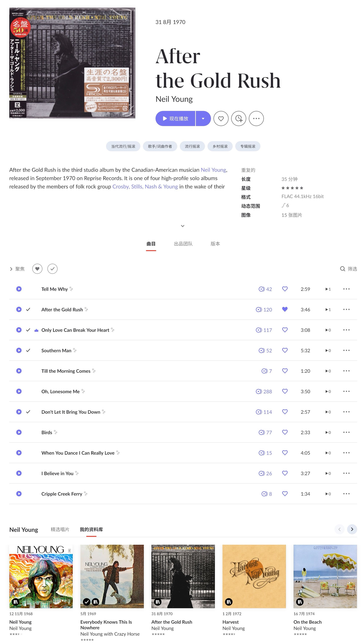The height and width of the screenshot is (644, 363).
Task: Favorite the album After the Gold Rush
Action: (221, 118)
